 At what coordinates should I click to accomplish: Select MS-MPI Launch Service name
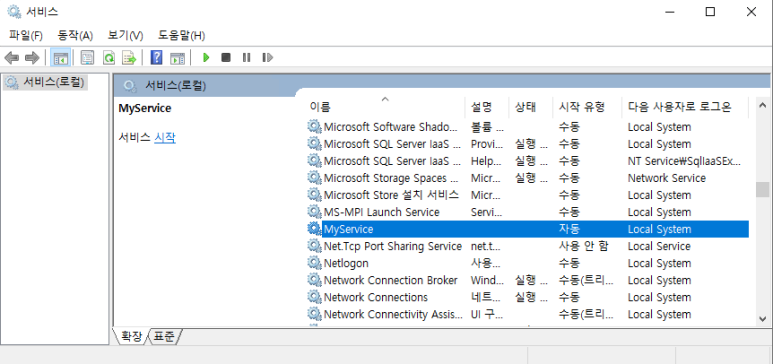(x=381, y=212)
